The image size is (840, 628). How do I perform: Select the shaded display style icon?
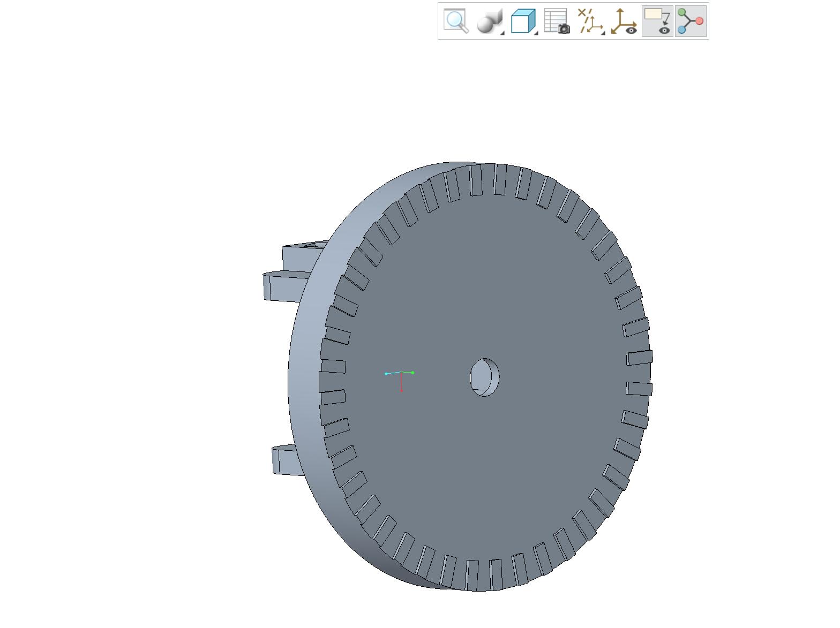click(488, 21)
